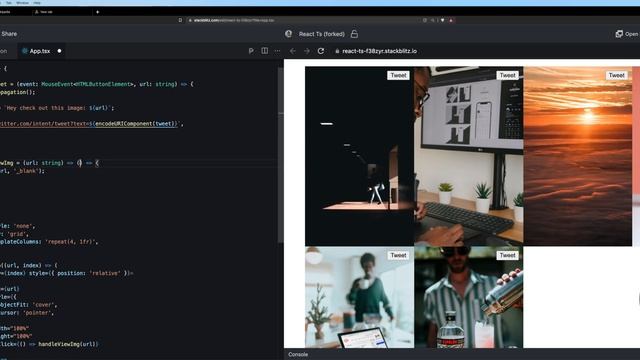Click the 'relative' position value in code
Screen dimensions: 640x360
104,273
